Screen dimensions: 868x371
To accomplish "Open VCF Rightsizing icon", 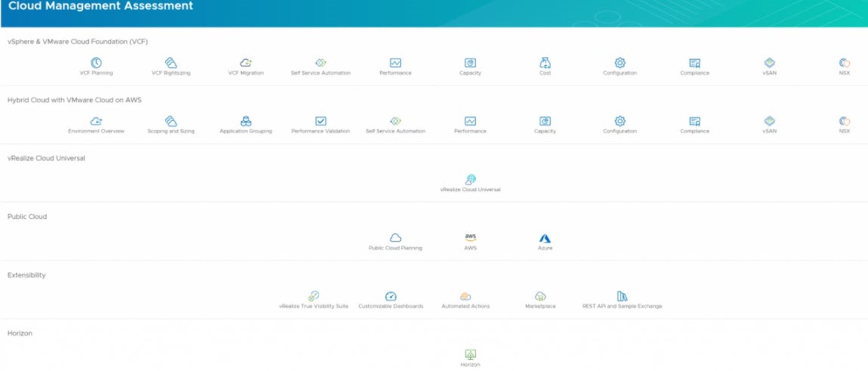I will 171,63.
